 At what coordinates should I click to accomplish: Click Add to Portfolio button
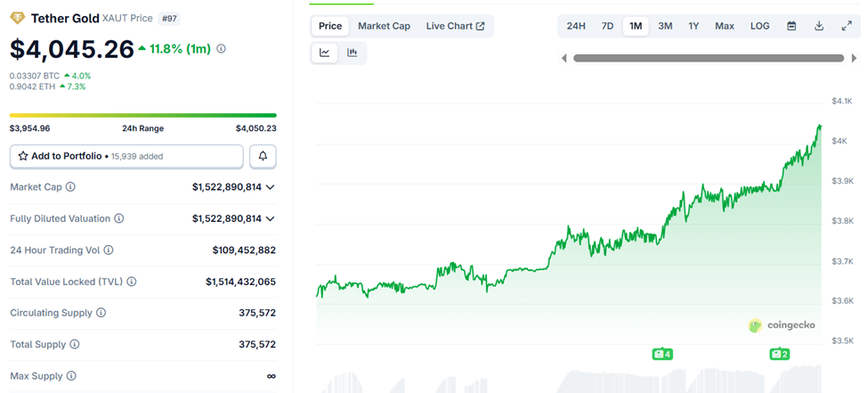126,156
